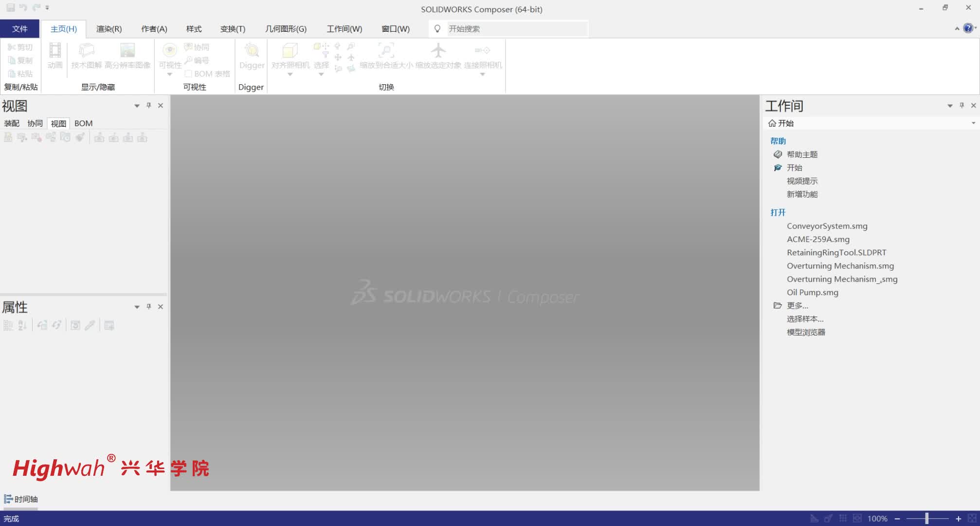
Task: Click the 技术图解 ribbon icon
Action: pyautogui.click(x=87, y=50)
